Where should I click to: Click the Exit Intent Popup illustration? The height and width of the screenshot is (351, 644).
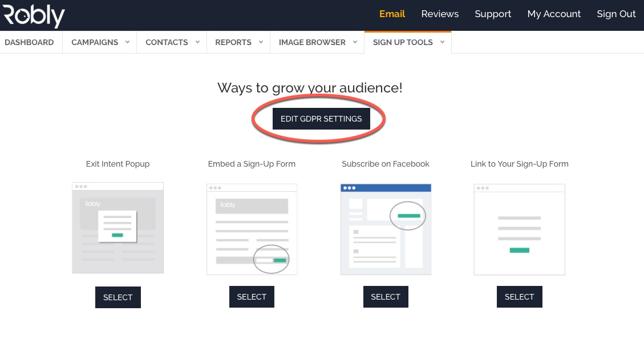pos(118,228)
